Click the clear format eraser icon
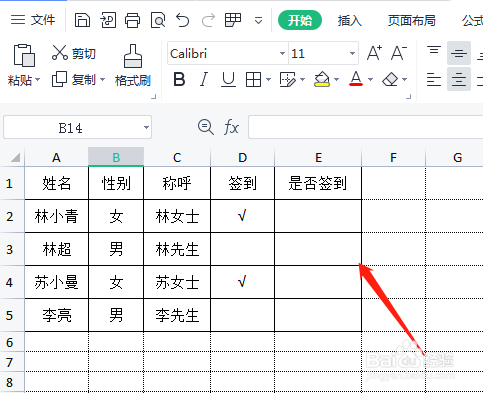This screenshot has width=483, height=393. click(x=390, y=80)
